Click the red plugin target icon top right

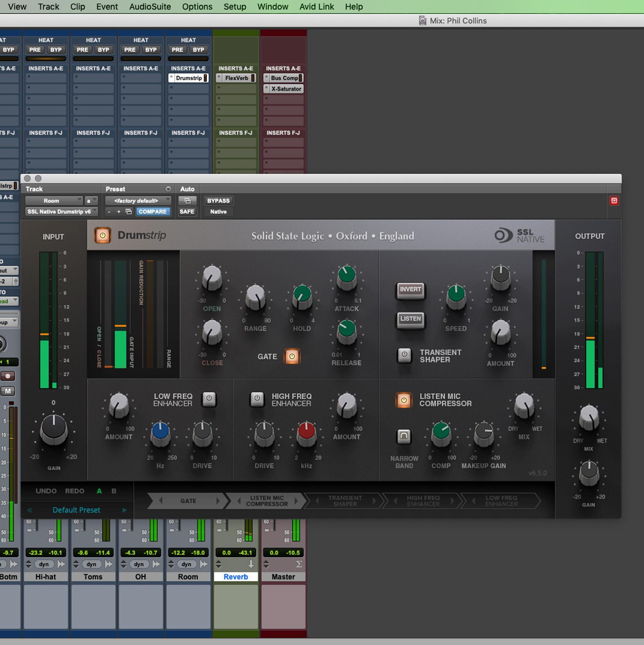click(x=615, y=201)
